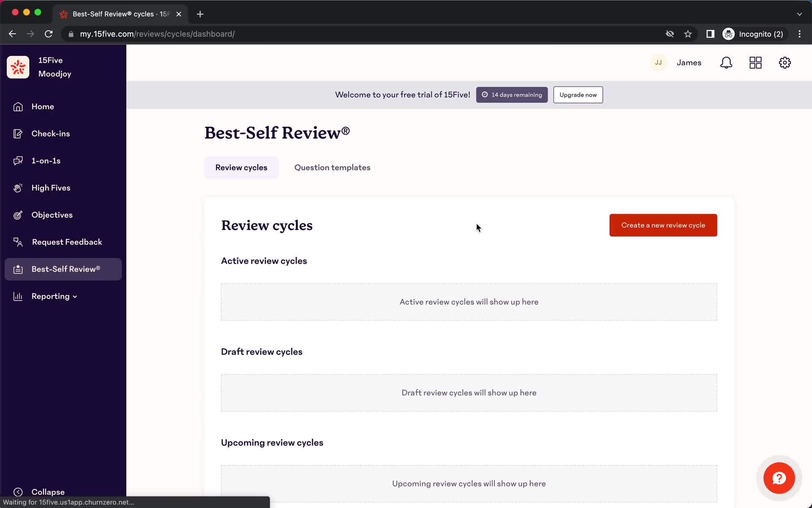Open the Best-Self Review sidebar icon
The image size is (812, 508).
17,269
